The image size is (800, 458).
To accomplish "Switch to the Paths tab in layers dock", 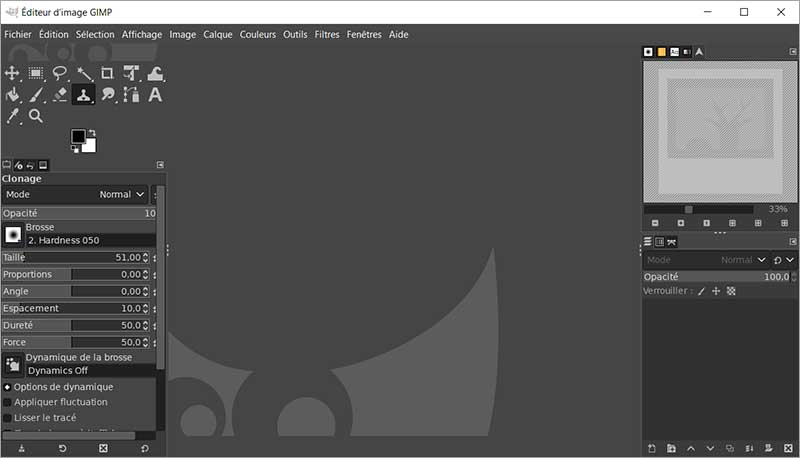I will click(671, 242).
